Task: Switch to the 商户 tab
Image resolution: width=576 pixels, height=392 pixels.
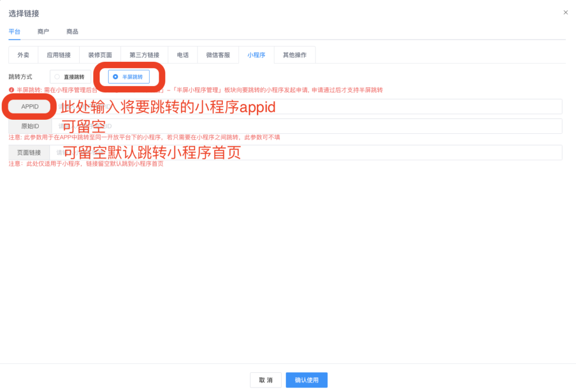Action: click(43, 32)
